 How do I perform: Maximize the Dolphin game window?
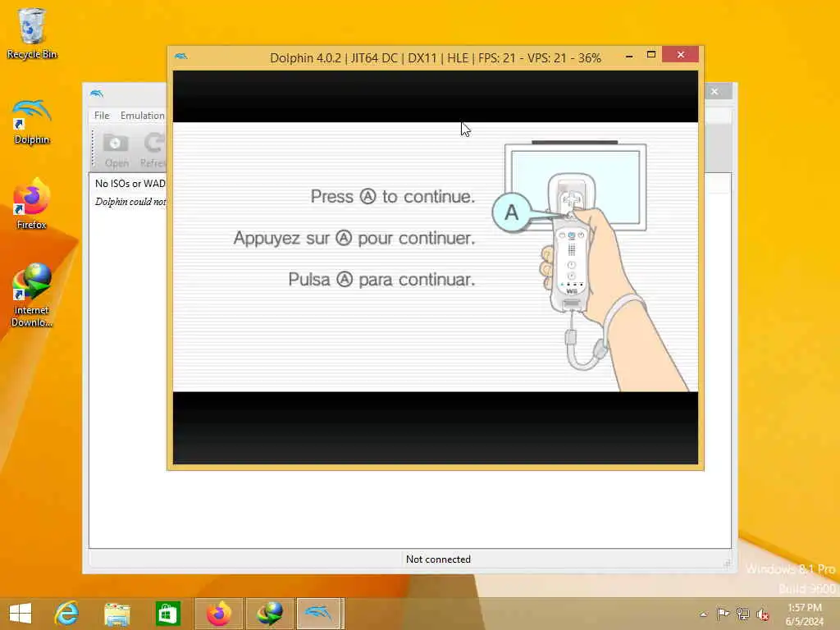pyautogui.click(x=651, y=55)
